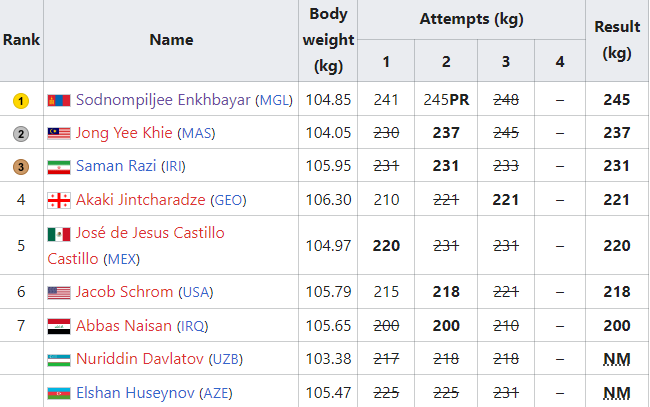Click the Iraq flag icon
650x407 pixels.
(x=58, y=326)
